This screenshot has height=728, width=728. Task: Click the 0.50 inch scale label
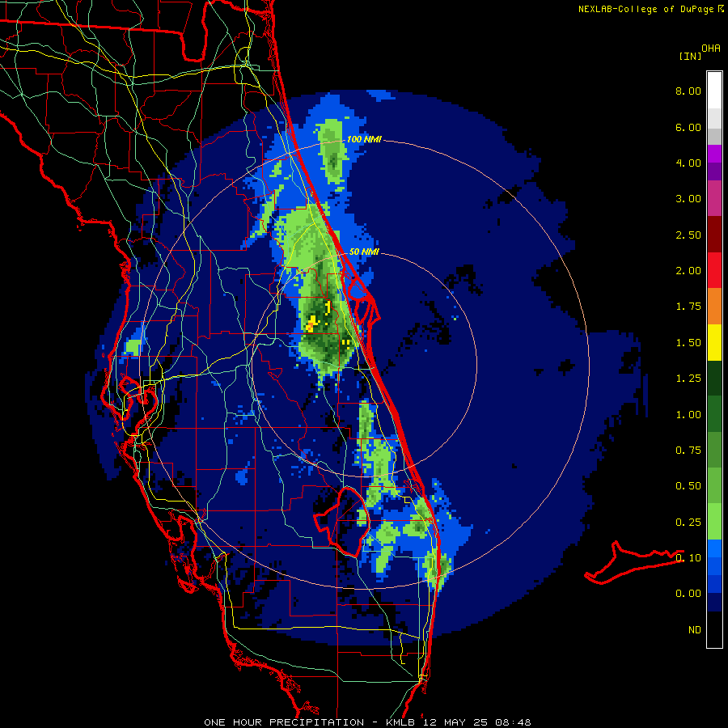click(688, 486)
